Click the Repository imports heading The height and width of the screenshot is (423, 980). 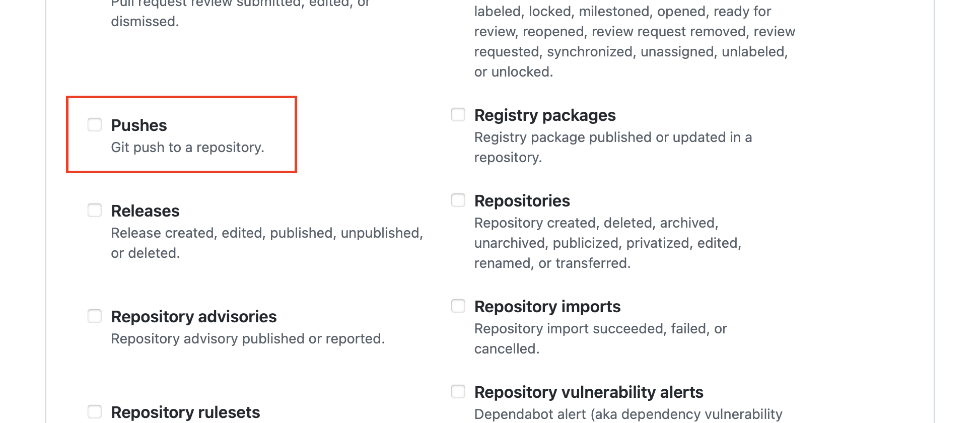547,307
